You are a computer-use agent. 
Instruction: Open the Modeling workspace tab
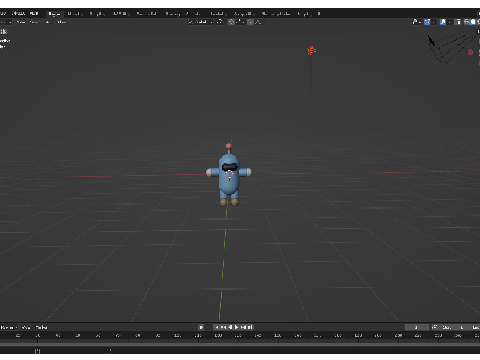pyautogui.click(x=75, y=14)
